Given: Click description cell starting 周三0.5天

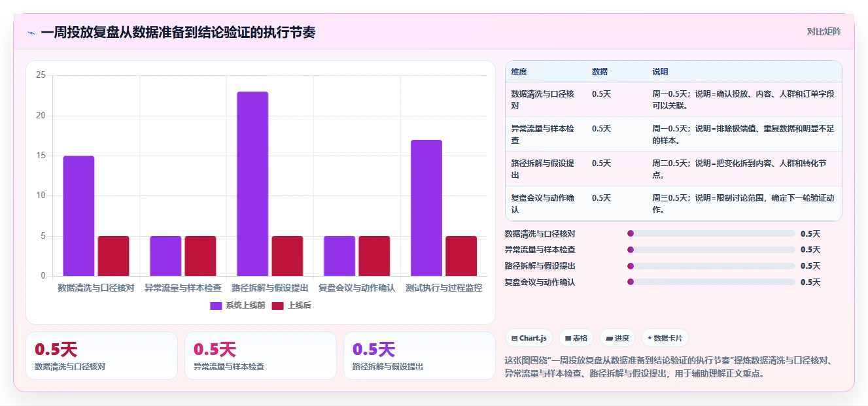Looking at the screenshot, I should click(743, 203).
